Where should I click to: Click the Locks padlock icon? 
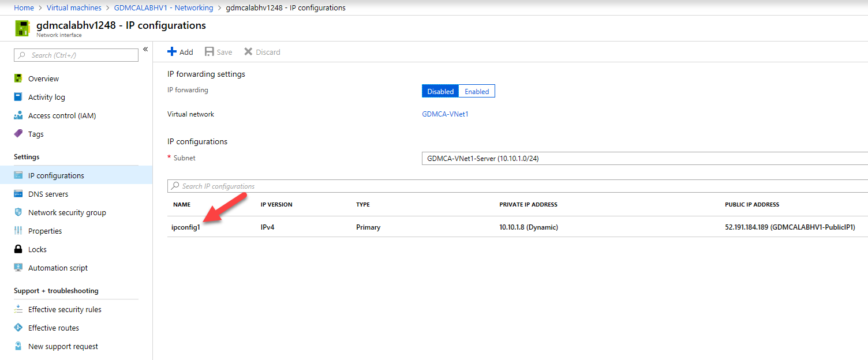click(x=18, y=249)
